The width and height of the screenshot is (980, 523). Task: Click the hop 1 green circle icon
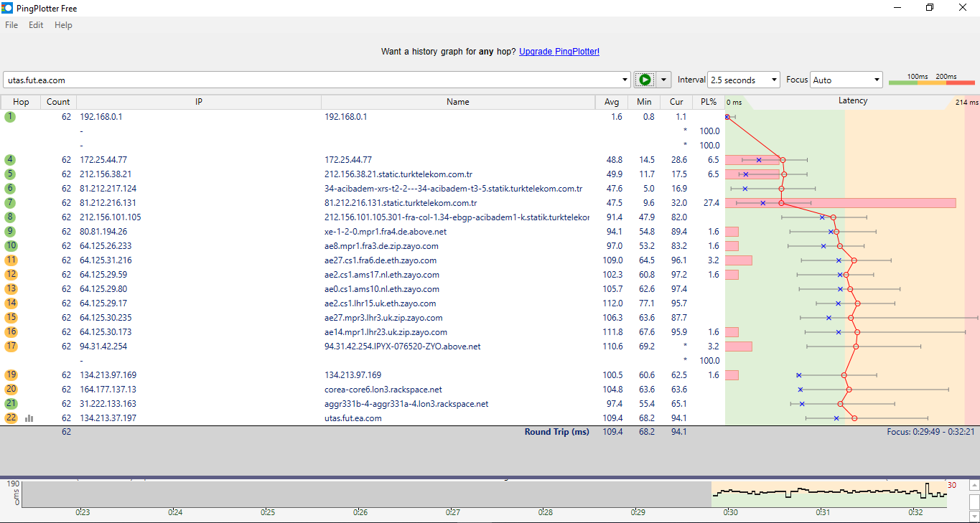[10, 116]
